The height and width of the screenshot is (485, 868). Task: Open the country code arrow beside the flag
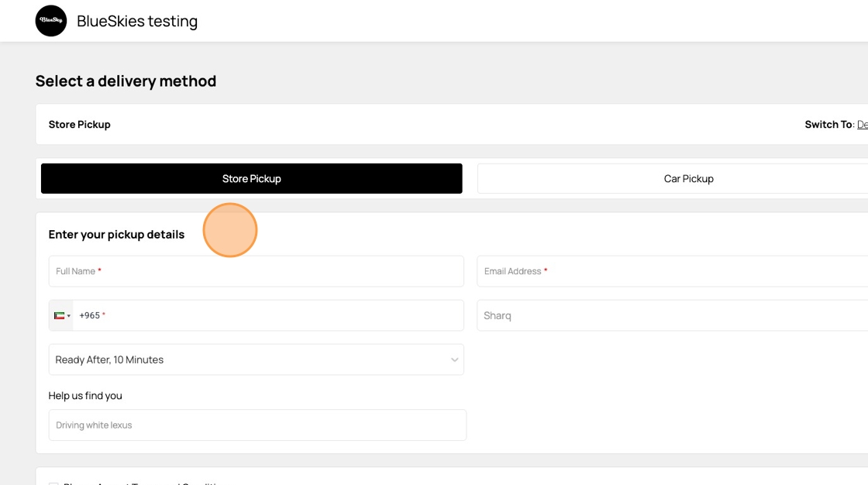pyautogui.click(x=69, y=316)
